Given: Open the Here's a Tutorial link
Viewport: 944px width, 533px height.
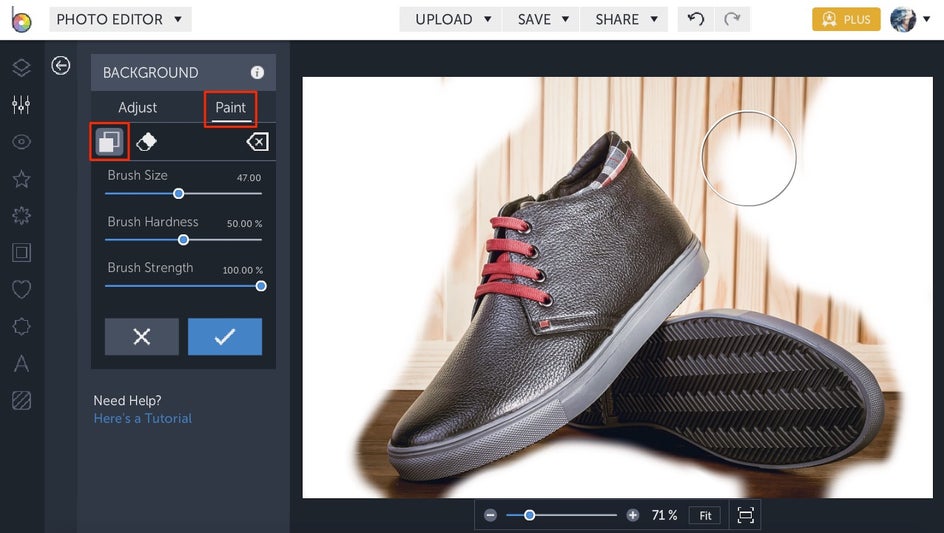Looking at the screenshot, I should click(143, 419).
